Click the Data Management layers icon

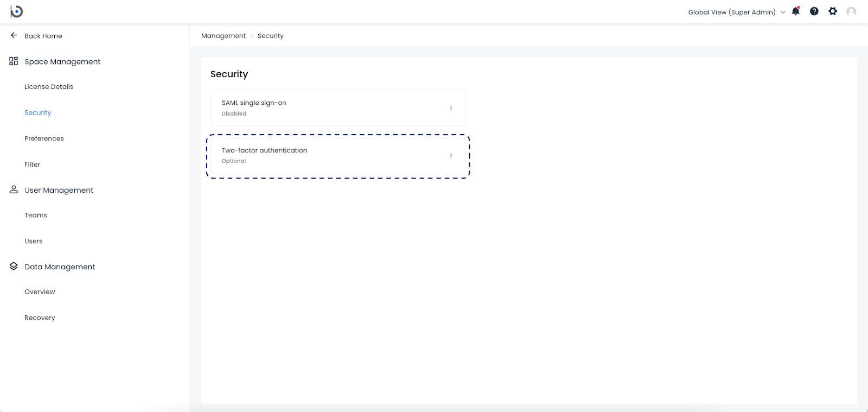14,266
